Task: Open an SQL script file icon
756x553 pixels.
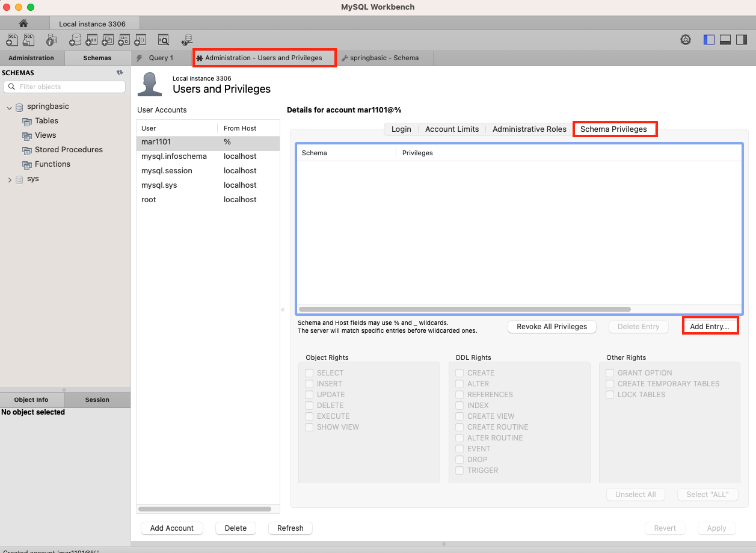Action: pyautogui.click(x=28, y=40)
